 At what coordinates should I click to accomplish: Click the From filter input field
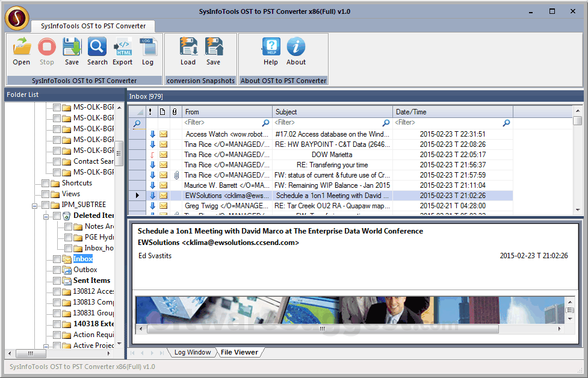pos(221,123)
